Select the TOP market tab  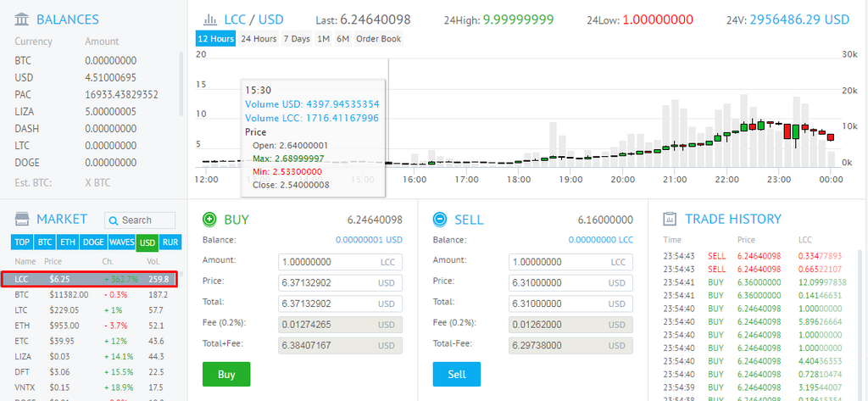tap(22, 242)
